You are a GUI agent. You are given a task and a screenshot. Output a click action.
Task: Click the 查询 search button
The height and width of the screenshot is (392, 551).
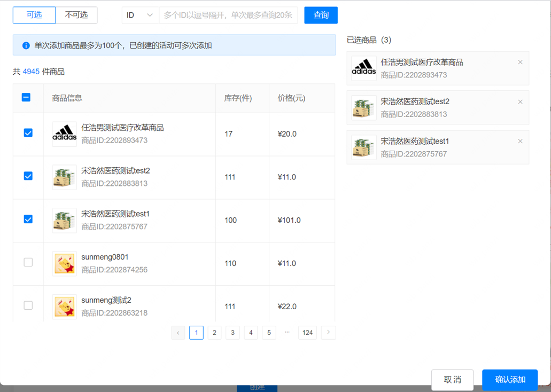321,15
